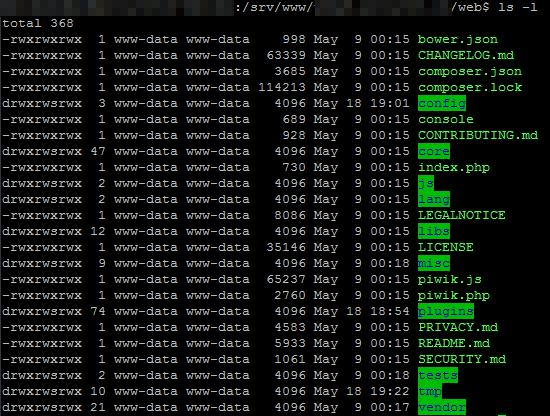Screen dimensions: 550x416
Task: Select the 19:22 timestamp of tmp
Action: (390, 391)
